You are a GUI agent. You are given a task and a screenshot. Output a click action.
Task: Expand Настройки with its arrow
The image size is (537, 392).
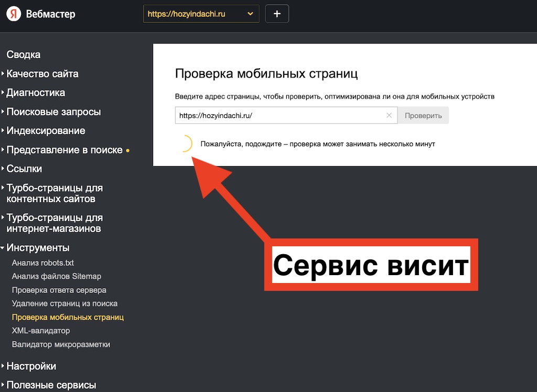tap(3, 366)
